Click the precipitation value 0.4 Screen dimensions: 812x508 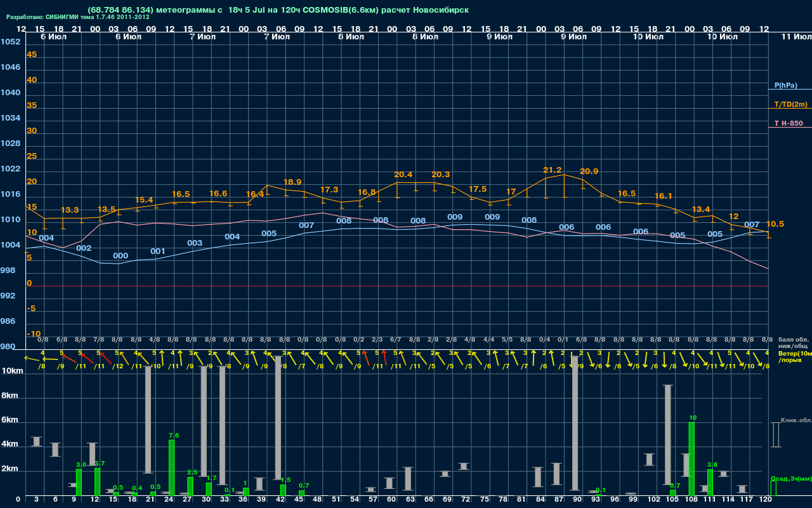[137, 488]
